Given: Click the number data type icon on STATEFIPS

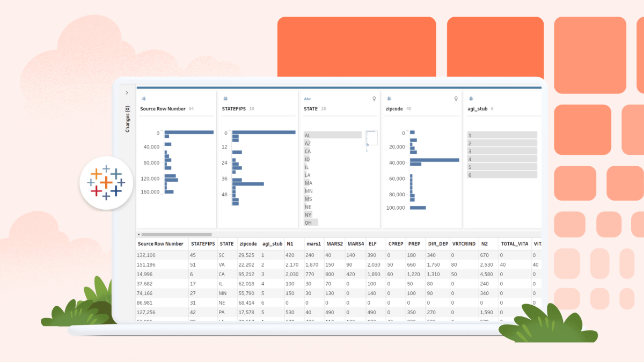Looking at the screenshot, I should tap(225, 99).
